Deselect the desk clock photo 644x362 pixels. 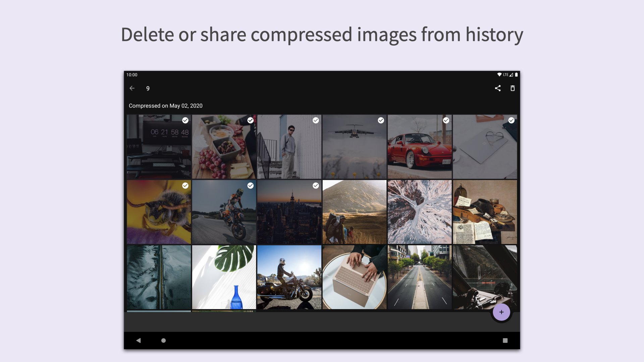click(x=185, y=120)
